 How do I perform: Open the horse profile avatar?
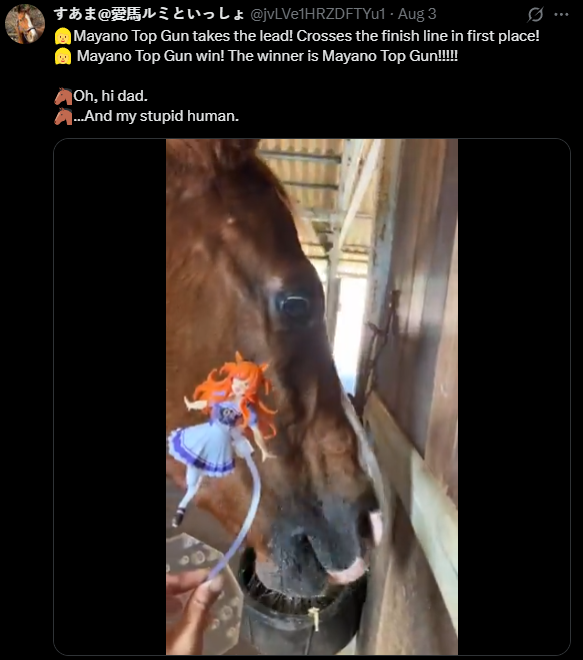25,24
